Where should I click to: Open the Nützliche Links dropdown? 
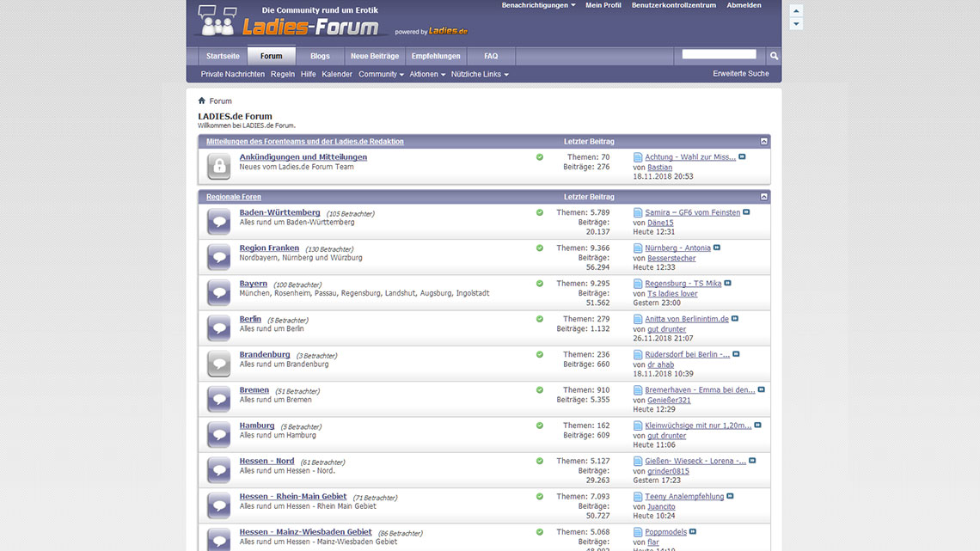480,75
